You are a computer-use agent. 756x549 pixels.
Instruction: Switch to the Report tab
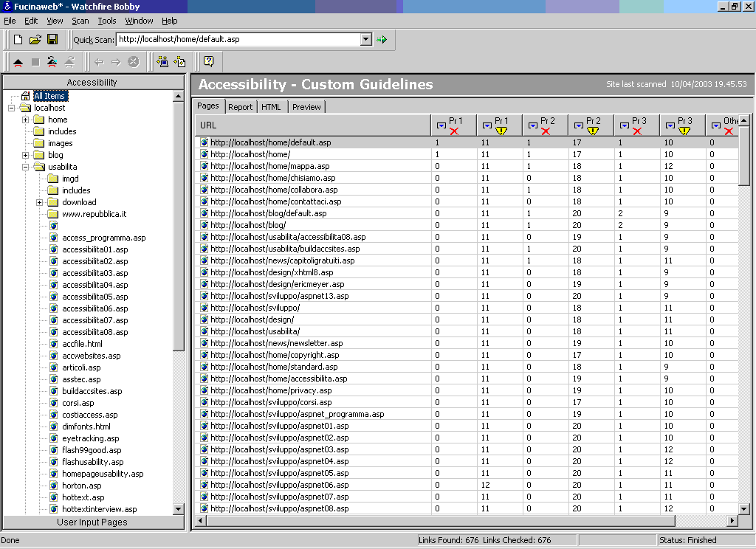[x=240, y=107]
